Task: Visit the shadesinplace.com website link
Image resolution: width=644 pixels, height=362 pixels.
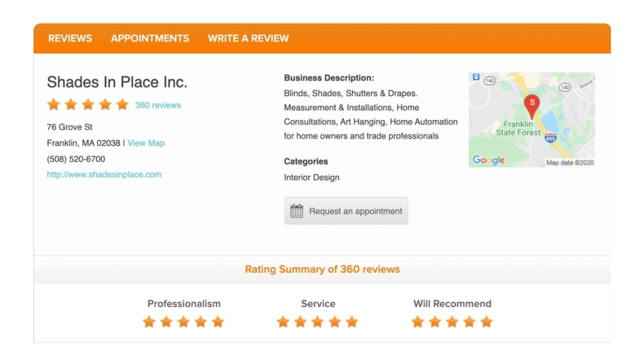Action: click(105, 174)
